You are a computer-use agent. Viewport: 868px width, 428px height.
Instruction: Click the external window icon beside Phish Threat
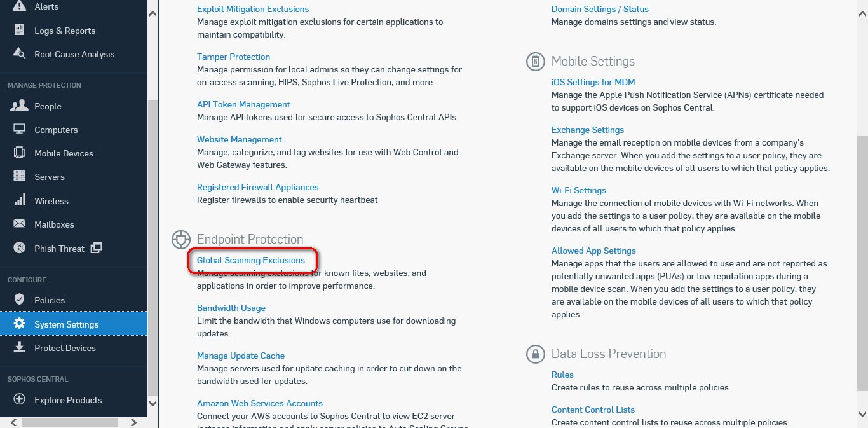pyautogui.click(x=96, y=247)
